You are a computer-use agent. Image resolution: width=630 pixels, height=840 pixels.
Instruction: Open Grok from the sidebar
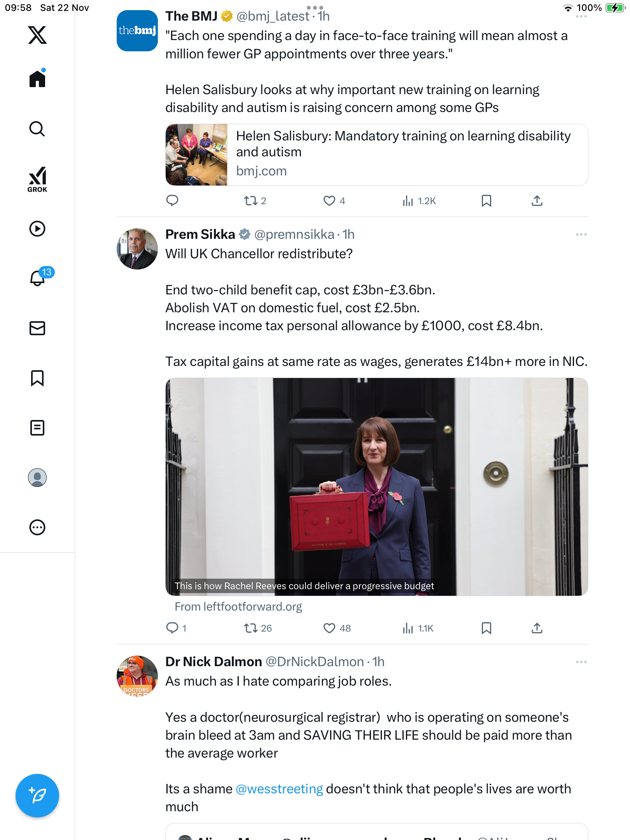point(37,179)
